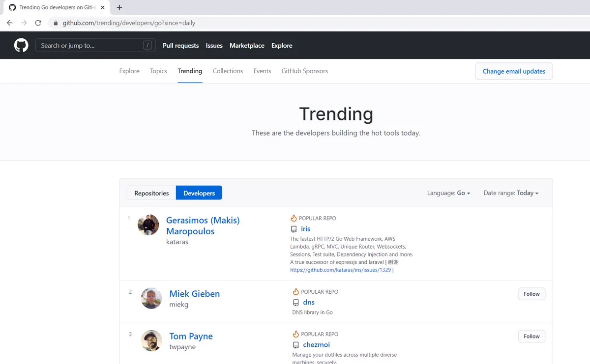Screen dimensions: 590x364
Task: Focus the Search or jump to field
Action: pyautogui.click(x=95, y=45)
